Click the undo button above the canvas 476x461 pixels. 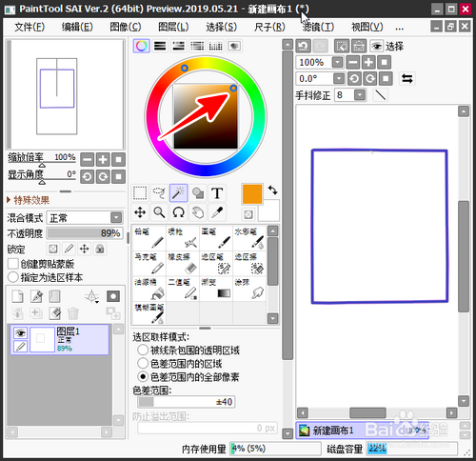pos(303,46)
